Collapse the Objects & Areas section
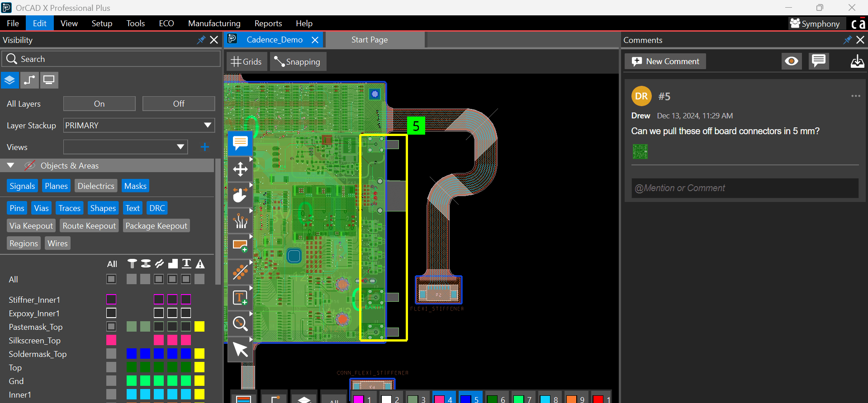Image resolution: width=868 pixels, height=403 pixels. tap(11, 165)
